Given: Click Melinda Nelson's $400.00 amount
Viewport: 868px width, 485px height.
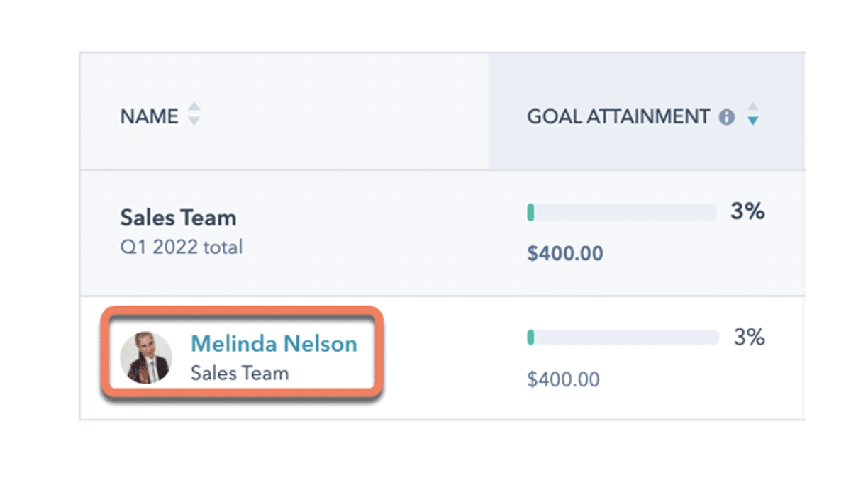Looking at the screenshot, I should [x=564, y=379].
